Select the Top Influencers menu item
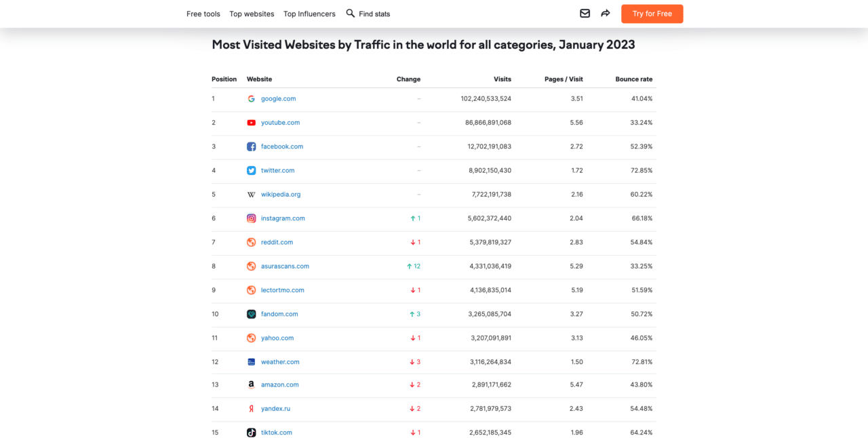868x438 pixels. pos(309,14)
